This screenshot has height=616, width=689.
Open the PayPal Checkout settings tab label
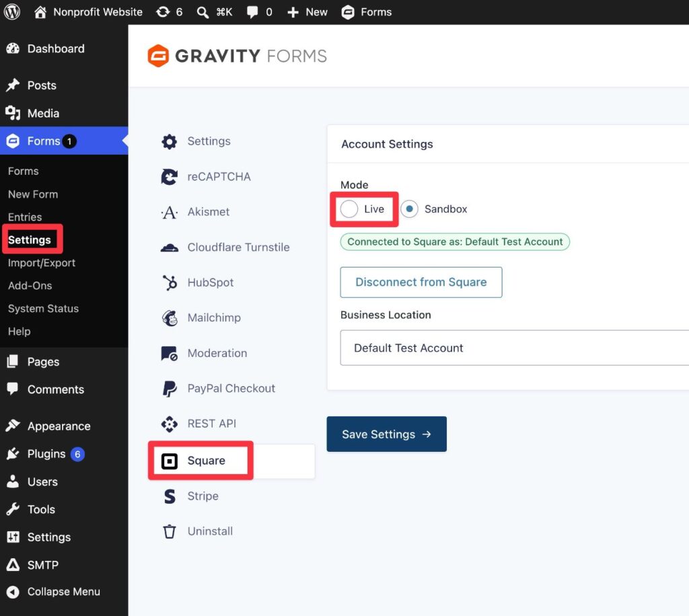(231, 388)
